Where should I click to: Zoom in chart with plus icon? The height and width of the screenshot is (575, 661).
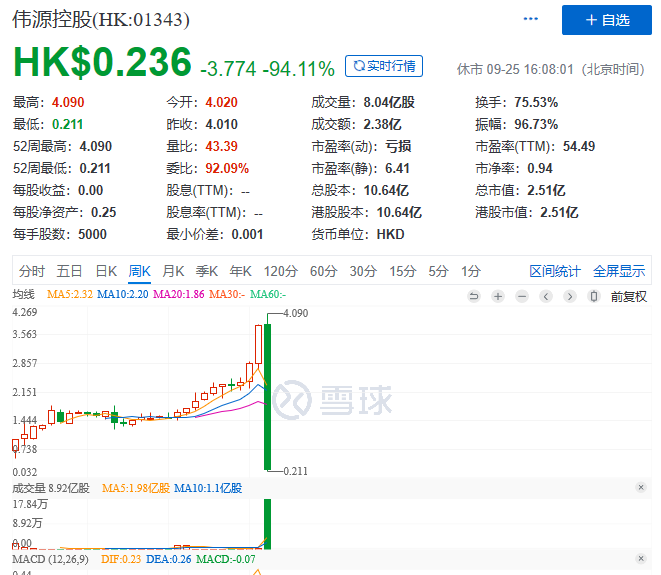point(498,296)
